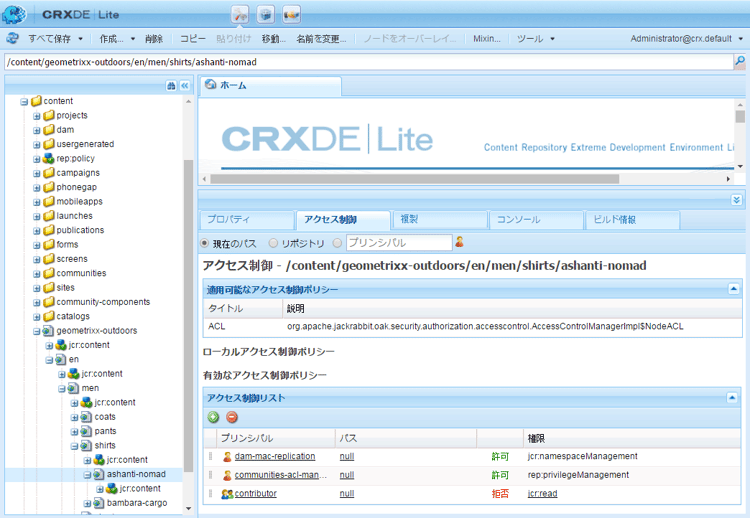The image size is (750, 518).
Task: Click the coats page node icon
Action: tap(86, 417)
